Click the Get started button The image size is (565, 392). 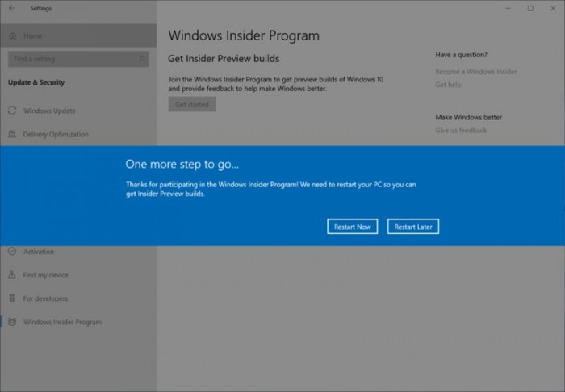(x=192, y=104)
